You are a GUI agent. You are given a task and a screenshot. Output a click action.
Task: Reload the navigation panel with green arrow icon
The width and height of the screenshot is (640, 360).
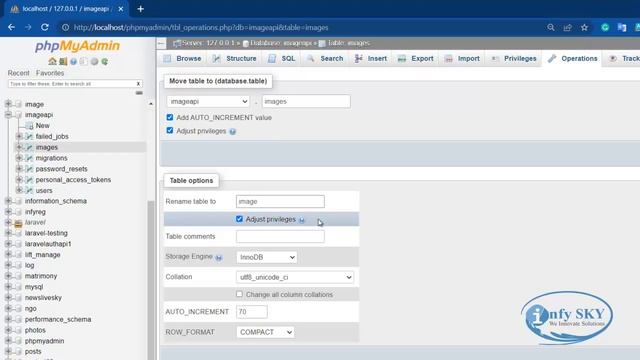(105, 62)
